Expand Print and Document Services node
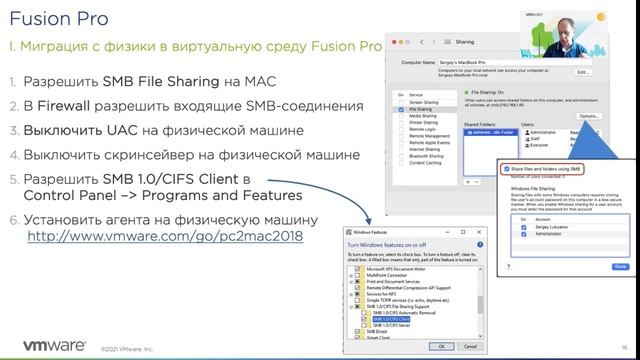The height and width of the screenshot is (360, 640). click(x=351, y=282)
